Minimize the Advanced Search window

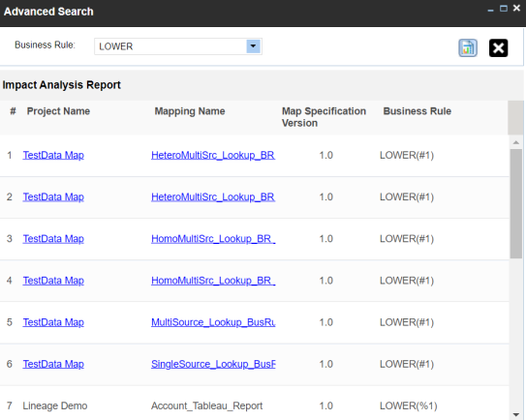point(490,10)
